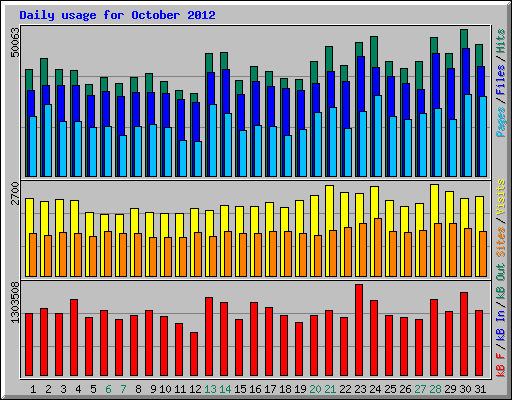
Task: Click day label 12 on x-axis
Action: tap(195, 389)
